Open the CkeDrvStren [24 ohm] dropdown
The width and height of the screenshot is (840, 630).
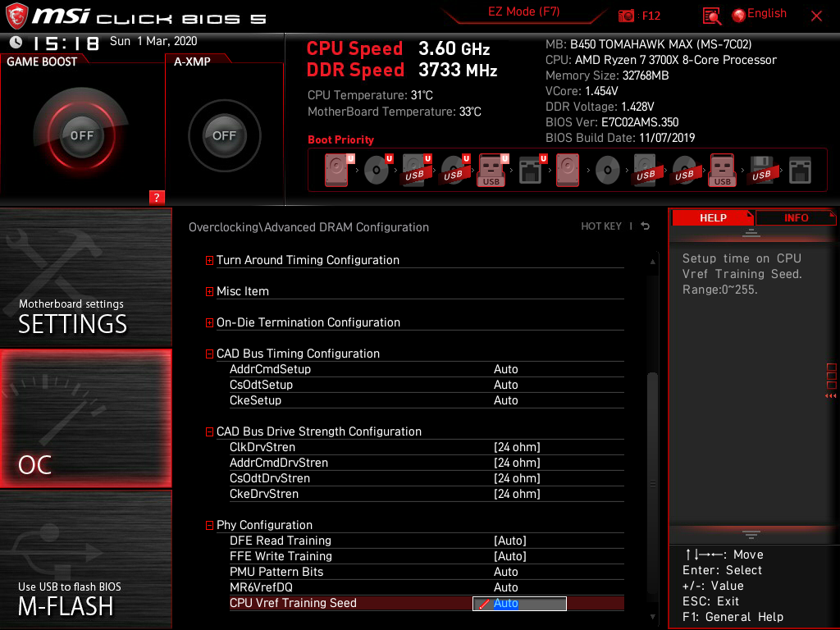pos(517,493)
